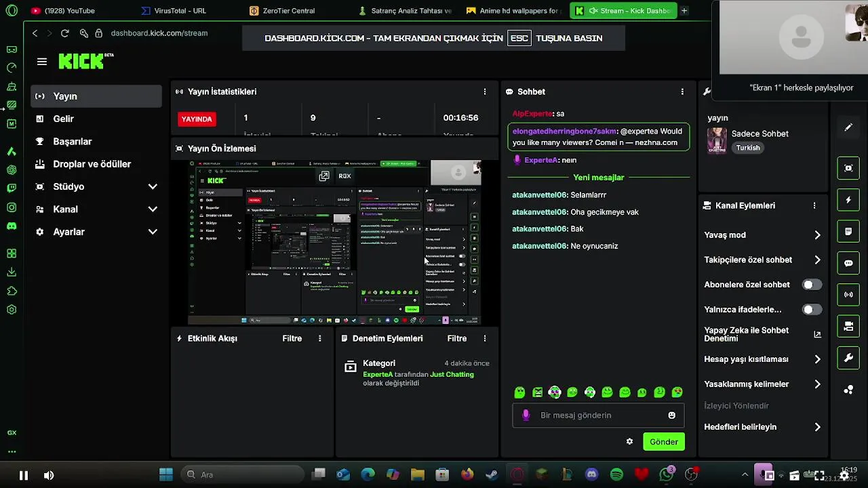This screenshot has height=488, width=868.
Task: Click the speech bubble icon in right toolbar
Action: [x=848, y=263]
